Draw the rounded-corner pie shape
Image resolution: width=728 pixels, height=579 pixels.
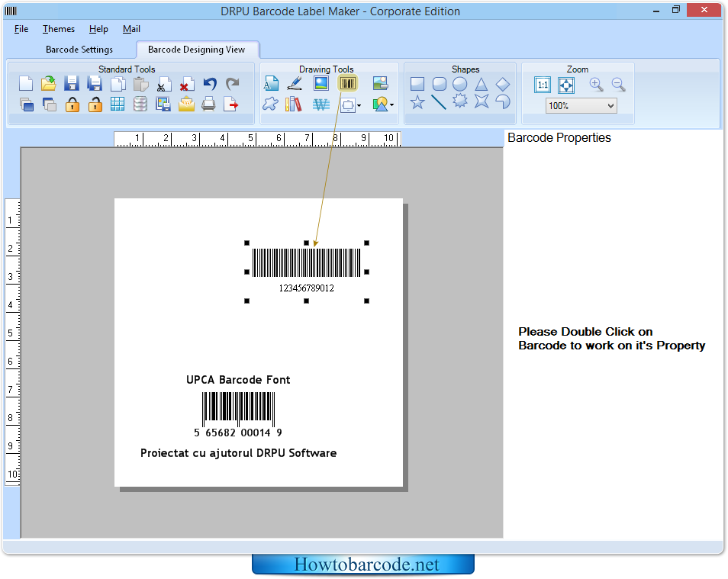[503, 101]
